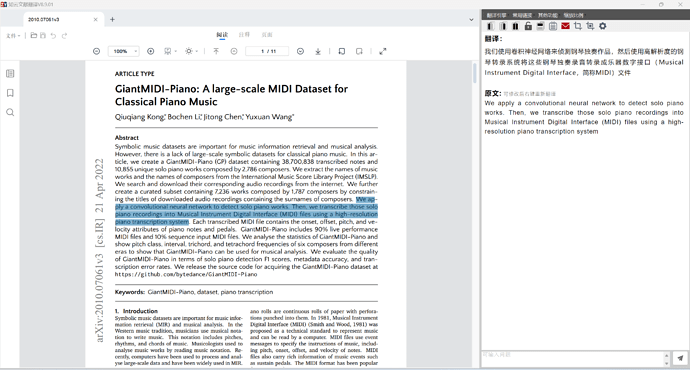Open the 常用语言 menu in the translation panel
Viewport: 690px width, 370px height.
[522, 15]
